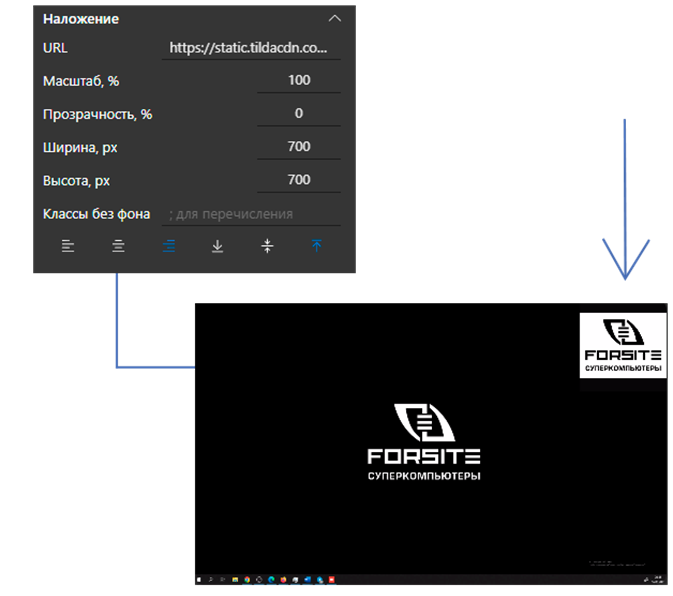Open File Explorer from the taskbar
Image resolution: width=673 pixels, height=596 pixels.
click(235, 580)
